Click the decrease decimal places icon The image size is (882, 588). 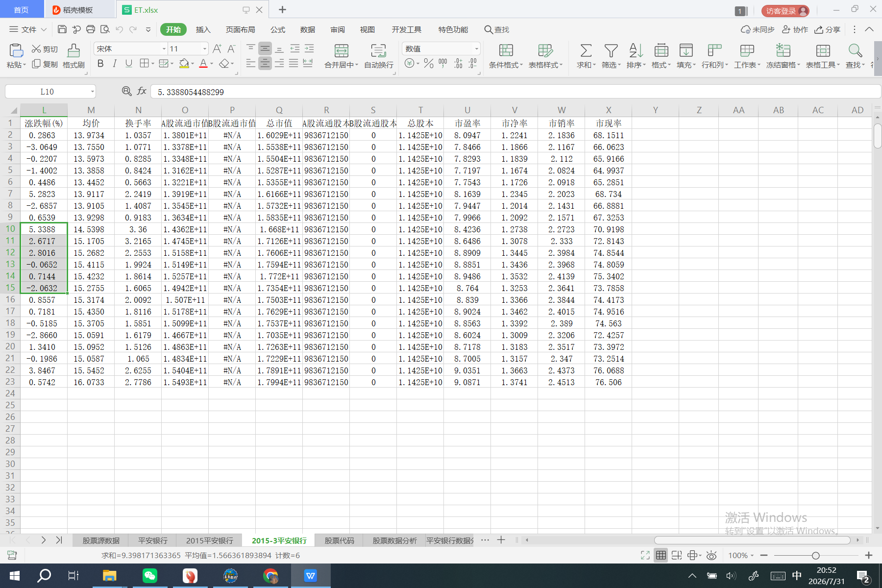tap(472, 63)
